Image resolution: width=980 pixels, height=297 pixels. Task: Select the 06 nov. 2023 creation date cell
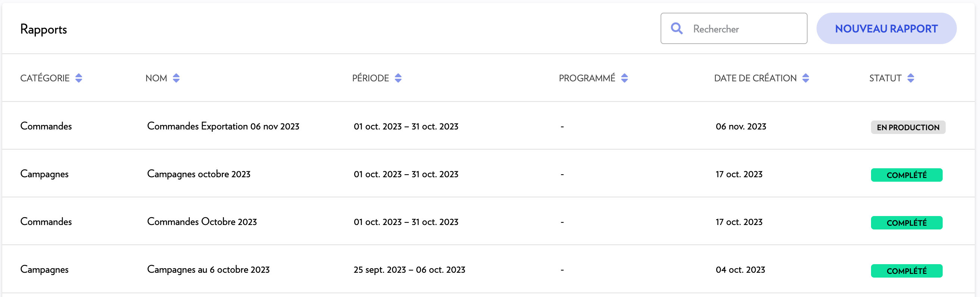pos(740,126)
